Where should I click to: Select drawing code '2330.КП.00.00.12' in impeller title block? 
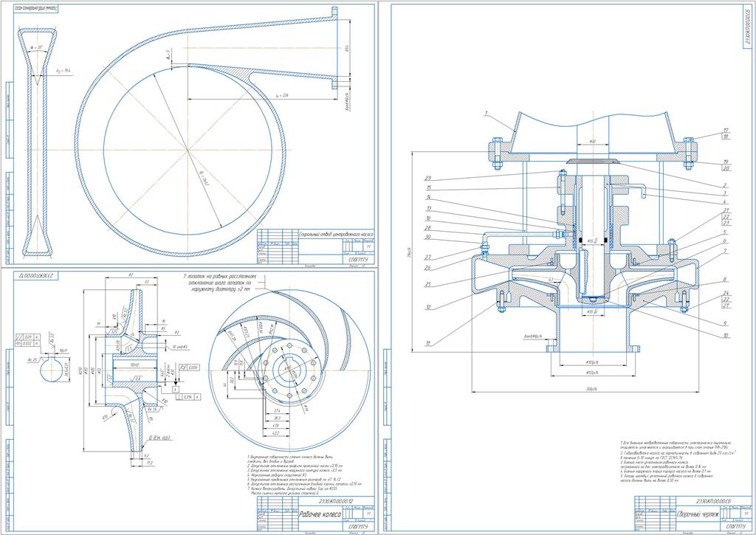click(336, 503)
